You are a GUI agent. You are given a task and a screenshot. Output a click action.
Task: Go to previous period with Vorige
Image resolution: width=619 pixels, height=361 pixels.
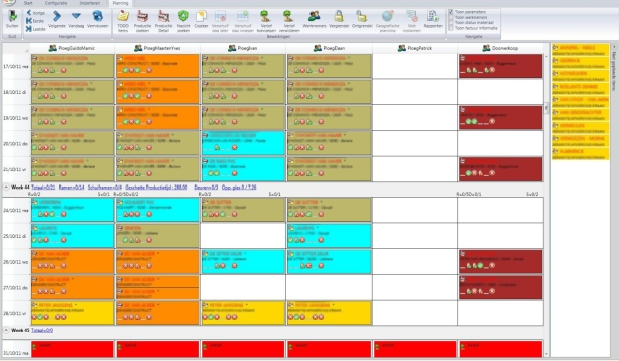pos(36,13)
